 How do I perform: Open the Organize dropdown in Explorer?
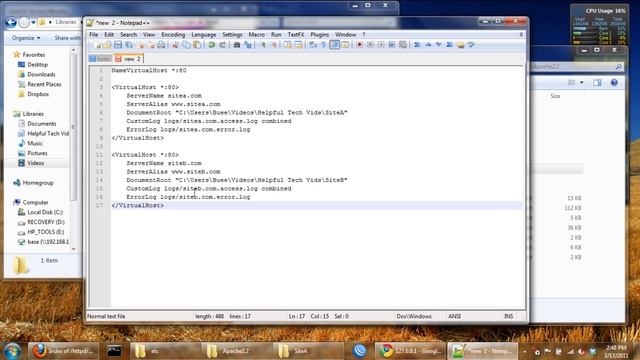pos(26,38)
